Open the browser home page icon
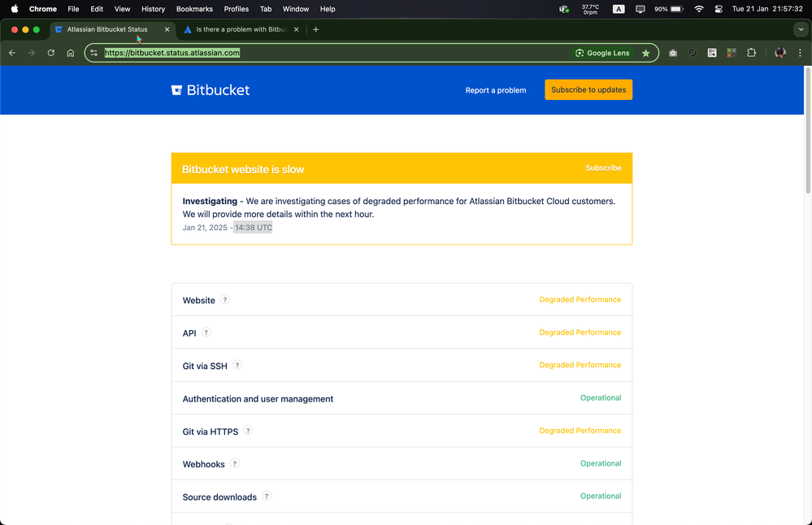 coord(71,53)
